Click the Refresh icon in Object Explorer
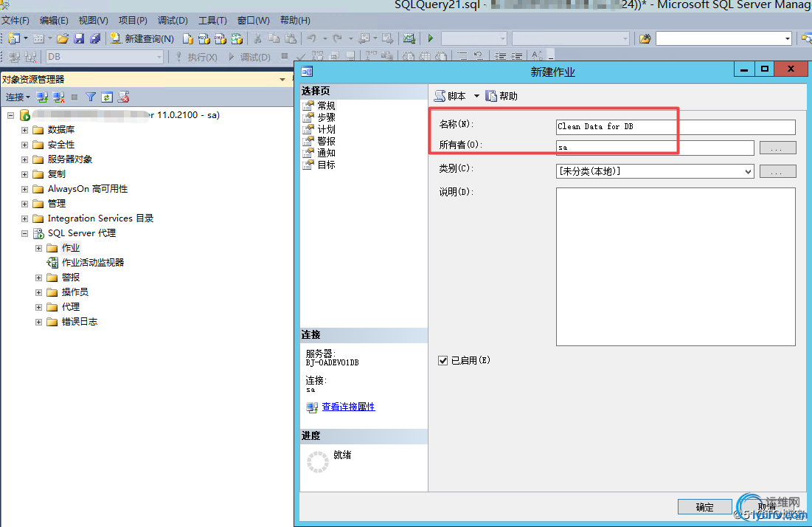 [107, 97]
